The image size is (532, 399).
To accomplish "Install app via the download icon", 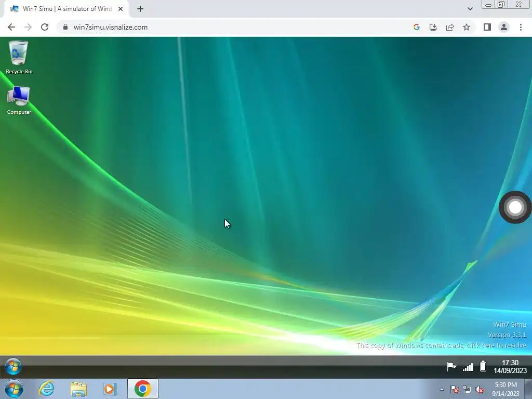I will (433, 27).
